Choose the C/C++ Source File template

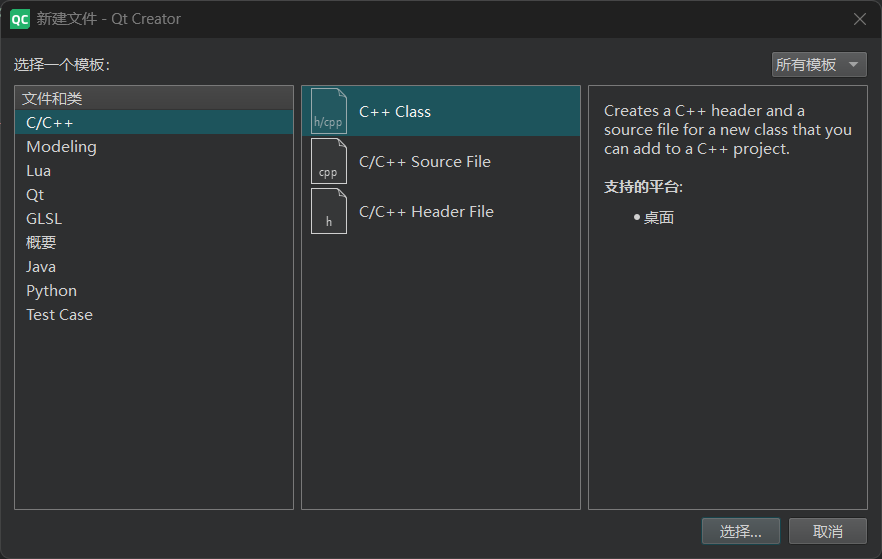pyautogui.click(x=441, y=161)
